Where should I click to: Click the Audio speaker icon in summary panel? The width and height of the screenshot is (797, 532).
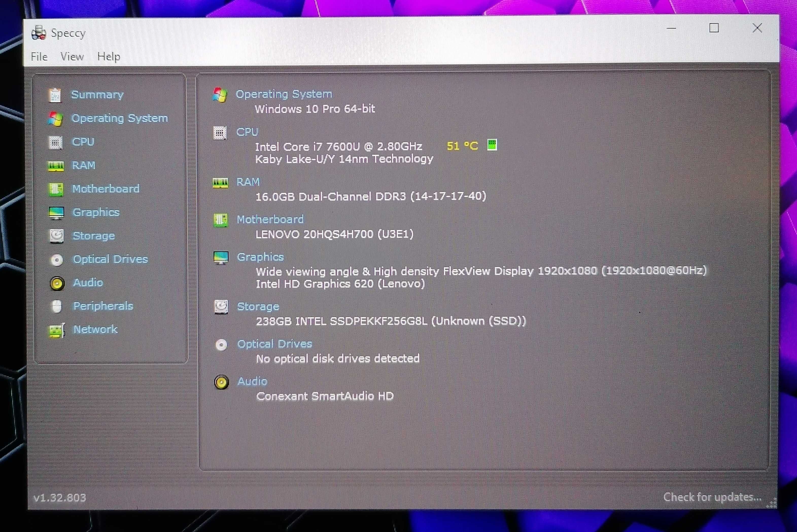221,382
